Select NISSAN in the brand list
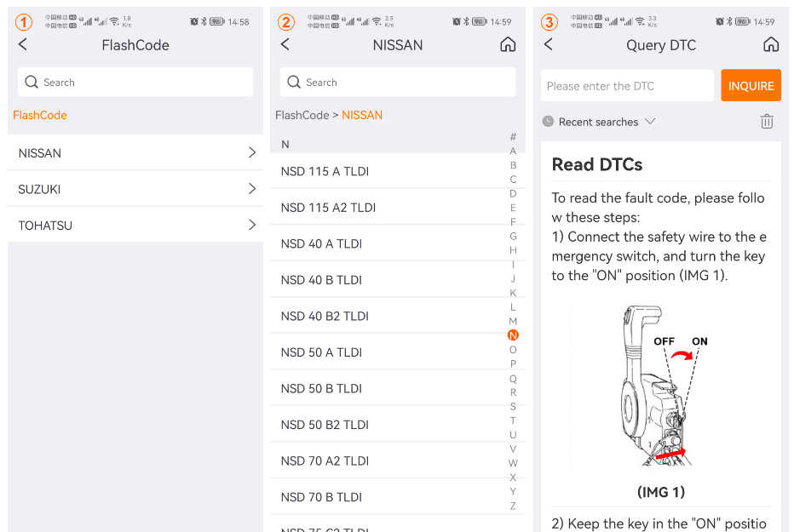 point(135,152)
